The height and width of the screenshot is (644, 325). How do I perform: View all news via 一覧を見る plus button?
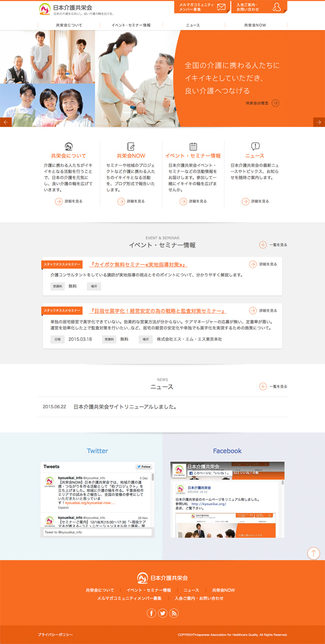click(263, 386)
